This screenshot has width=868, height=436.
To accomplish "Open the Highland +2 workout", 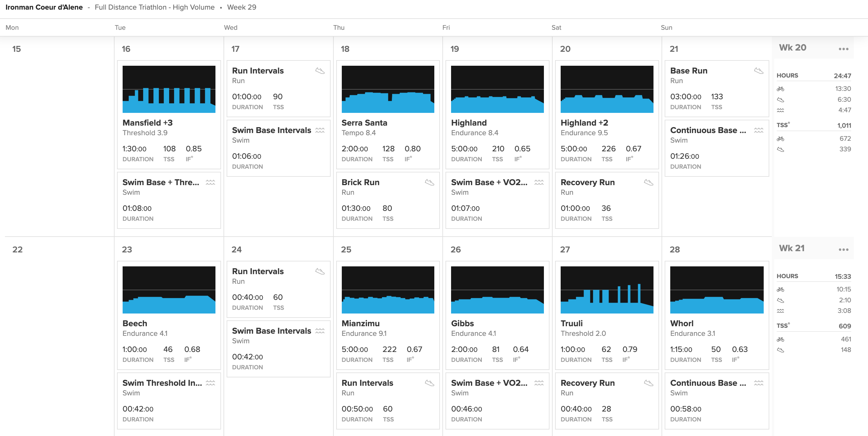I will [x=584, y=123].
